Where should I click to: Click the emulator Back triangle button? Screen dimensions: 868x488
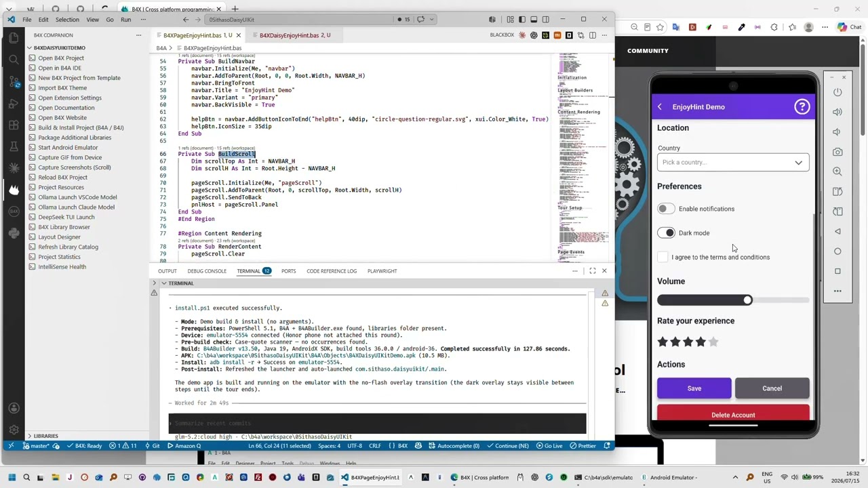(837, 232)
